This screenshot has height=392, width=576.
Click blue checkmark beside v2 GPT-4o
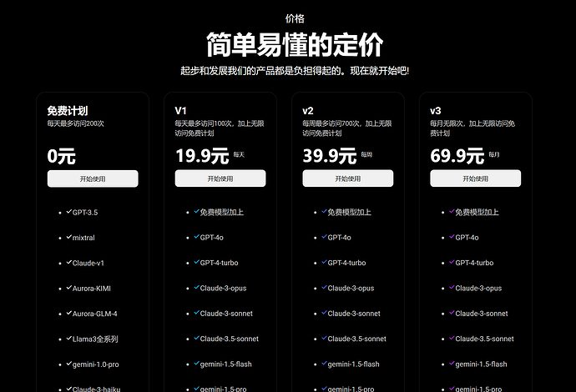click(324, 236)
